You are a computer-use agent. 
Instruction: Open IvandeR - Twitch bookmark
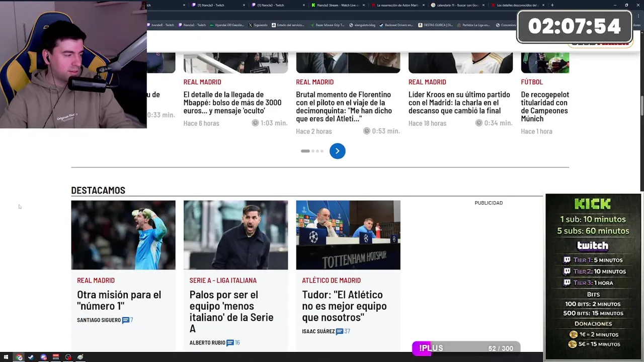pyautogui.click(x=161, y=25)
